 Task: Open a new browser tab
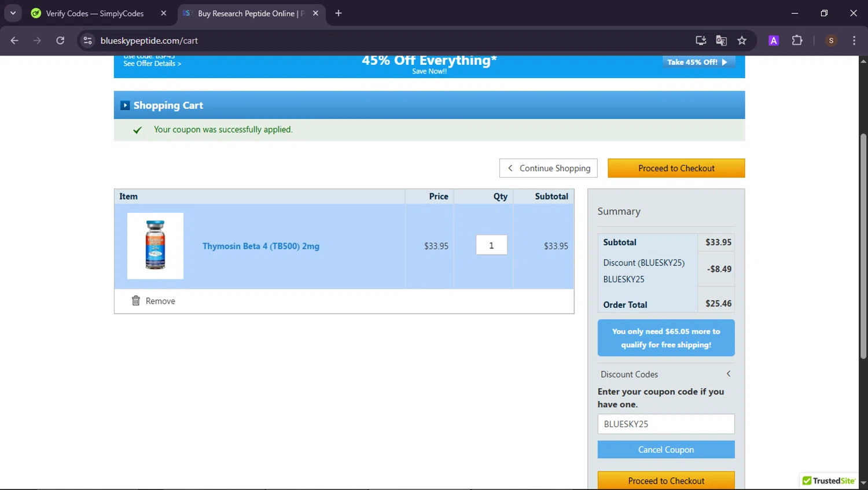coord(339,13)
